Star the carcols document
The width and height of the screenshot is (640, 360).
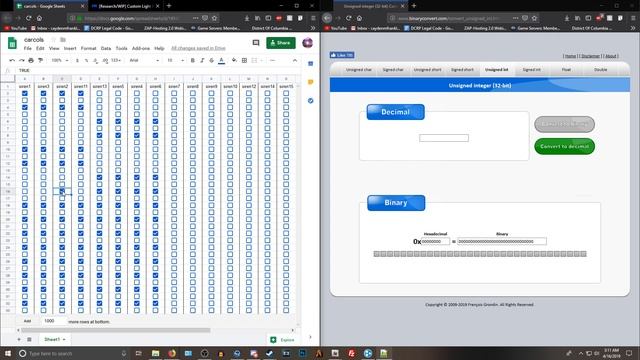click(53, 40)
